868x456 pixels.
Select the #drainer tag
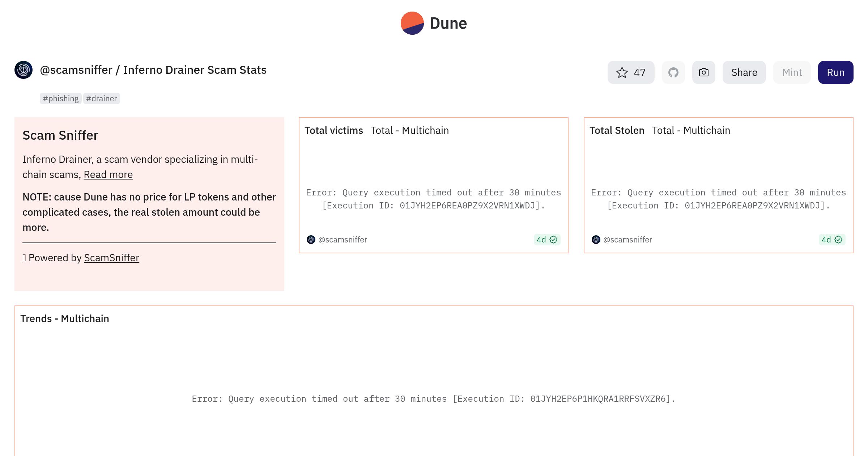101,98
